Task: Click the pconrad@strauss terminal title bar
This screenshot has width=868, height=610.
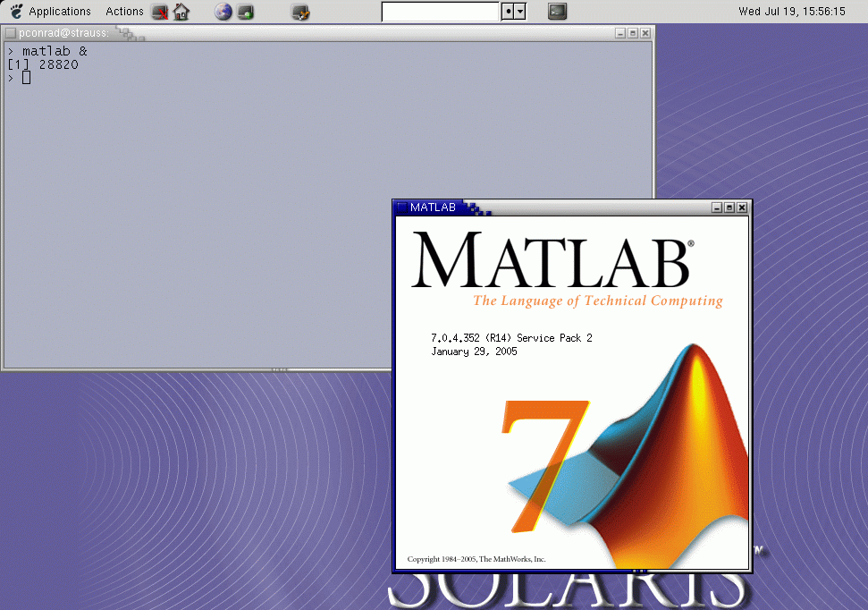Action: (326, 33)
